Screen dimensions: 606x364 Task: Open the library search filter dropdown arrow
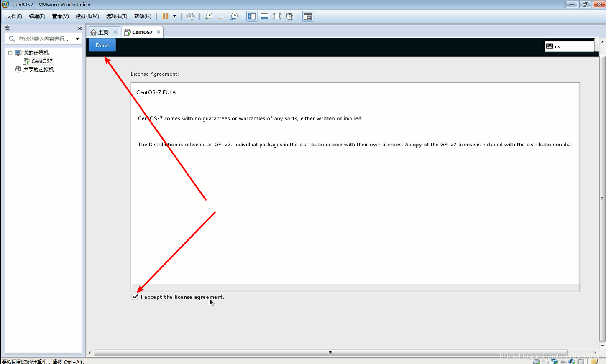point(77,39)
